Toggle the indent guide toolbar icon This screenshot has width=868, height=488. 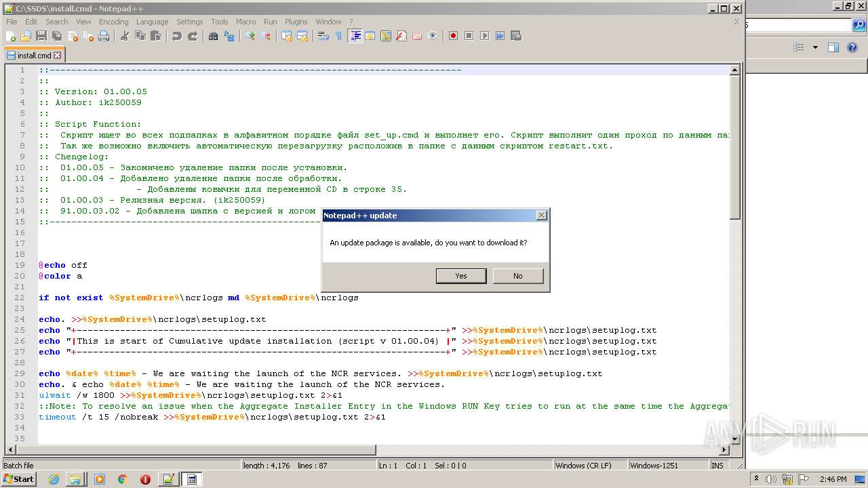[x=355, y=36]
